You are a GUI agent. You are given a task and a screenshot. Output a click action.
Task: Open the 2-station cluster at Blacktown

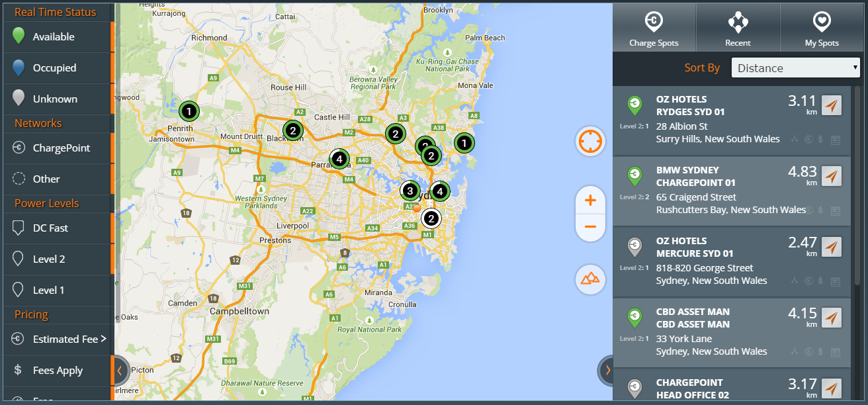click(x=292, y=130)
